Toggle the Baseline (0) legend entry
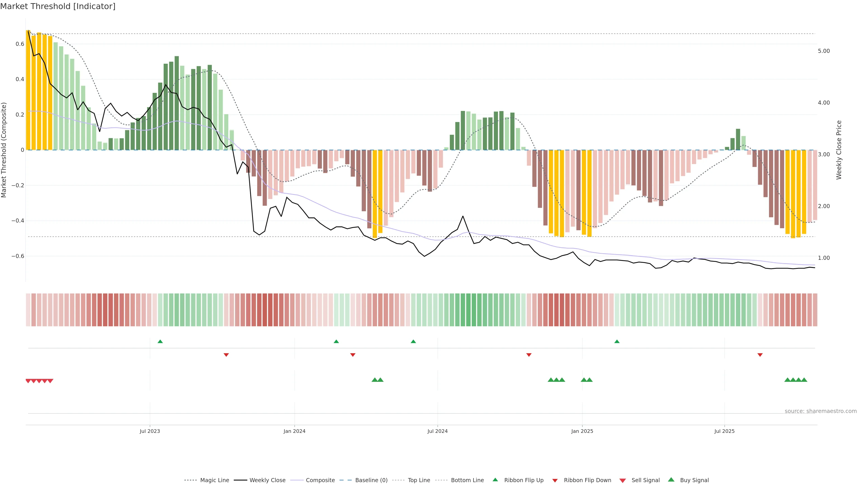Screen dimensions: 868x488 [371, 480]
